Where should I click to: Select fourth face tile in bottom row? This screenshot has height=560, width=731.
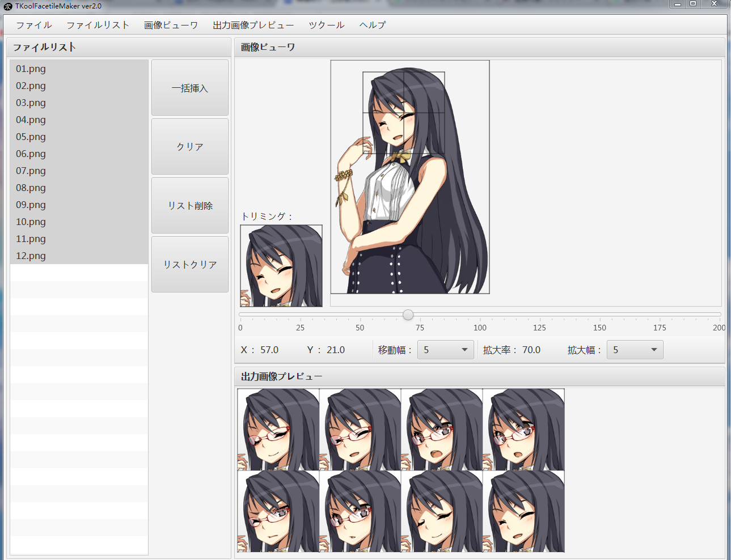click(523, 511)
